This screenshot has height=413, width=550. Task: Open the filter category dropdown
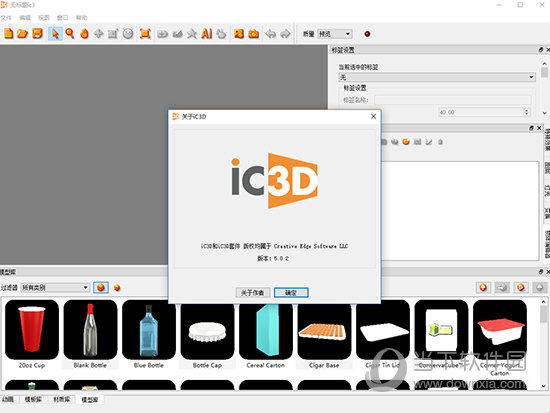tap(55, 288)
